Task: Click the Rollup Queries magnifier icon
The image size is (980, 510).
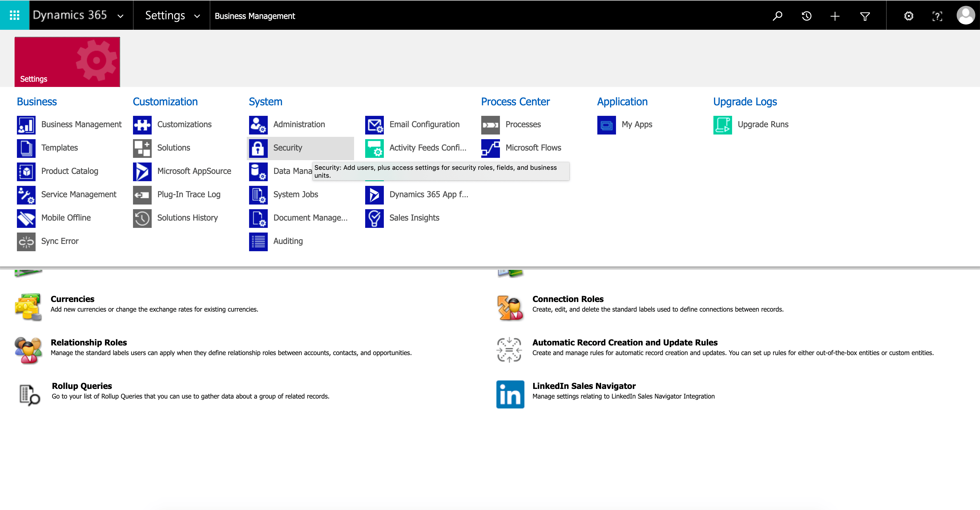Action: click(29, 395)
